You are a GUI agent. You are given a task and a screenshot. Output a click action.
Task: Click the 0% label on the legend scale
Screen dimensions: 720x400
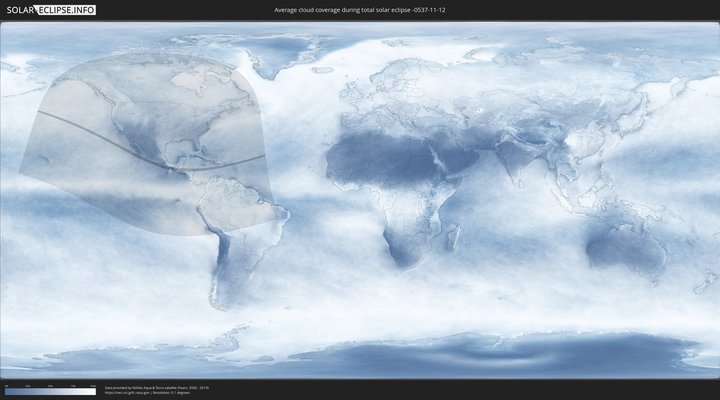(x=6, y=385)
